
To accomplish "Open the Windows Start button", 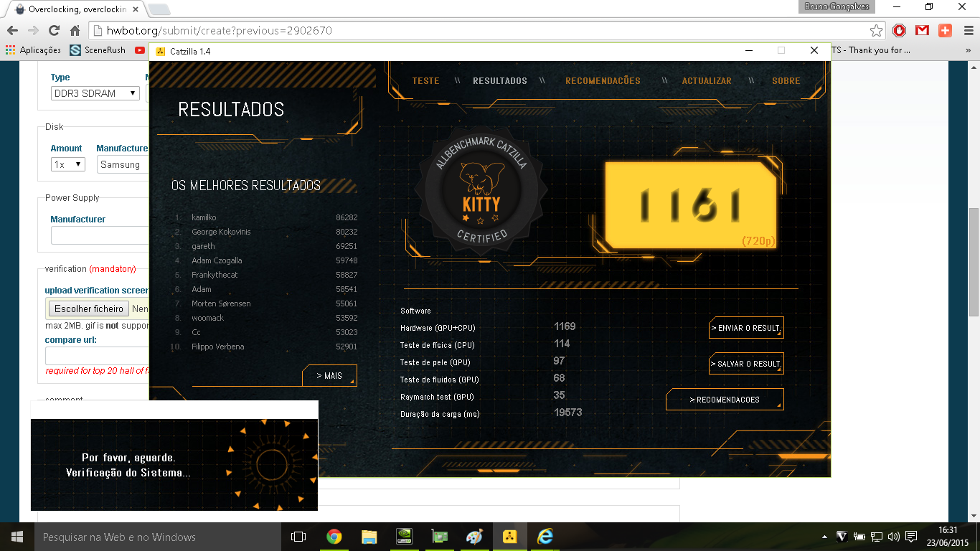I will point(17,537).
